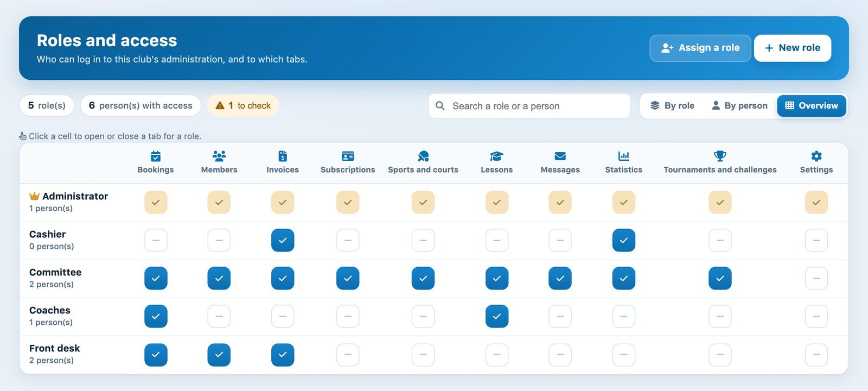868x391 pixels.
Task: Disable Committee access to Messages
Action: (560, 278)
